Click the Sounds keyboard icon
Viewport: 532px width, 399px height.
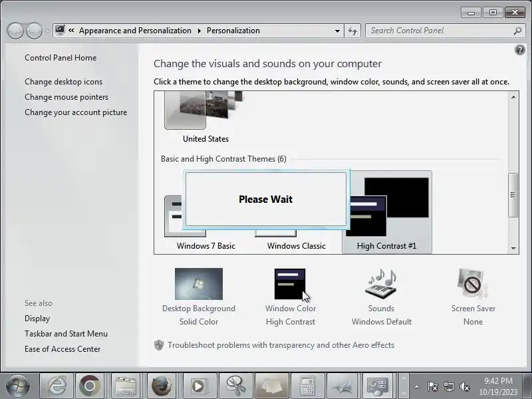click(381, 285)
